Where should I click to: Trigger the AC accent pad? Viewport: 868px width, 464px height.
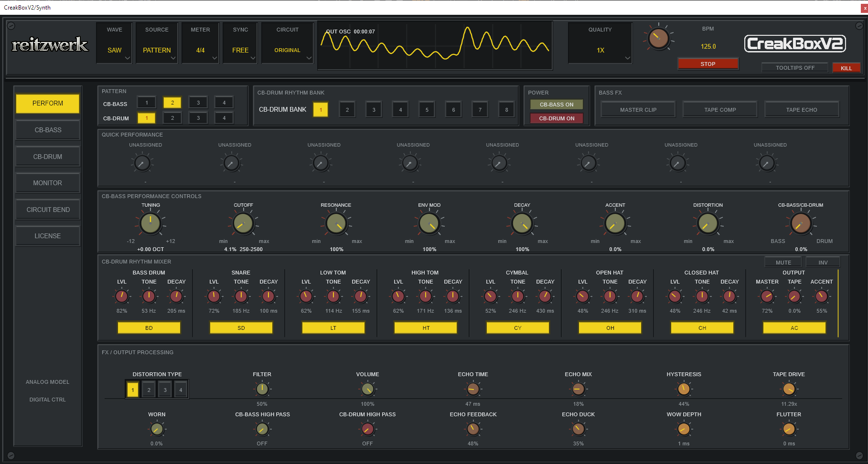tap(794, 328)
